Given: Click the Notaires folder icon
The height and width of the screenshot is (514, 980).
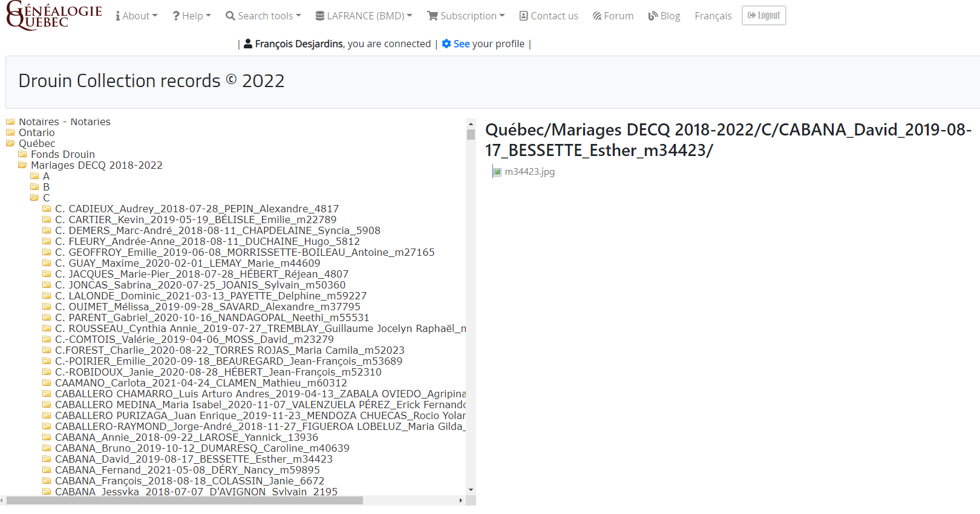Looking at the screenshot, I should coord(10,122).
